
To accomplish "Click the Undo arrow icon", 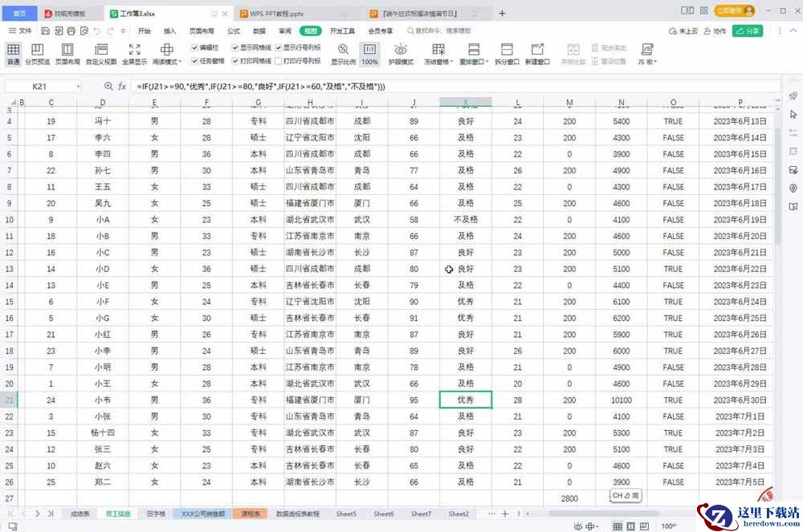I will pyautogui.click(x=97, y=31).
